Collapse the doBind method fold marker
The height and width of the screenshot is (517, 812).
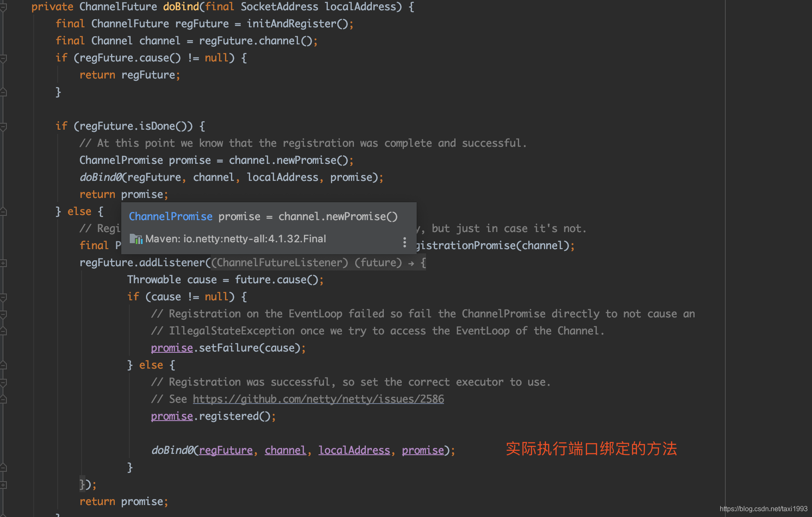[x=3, y=7]
